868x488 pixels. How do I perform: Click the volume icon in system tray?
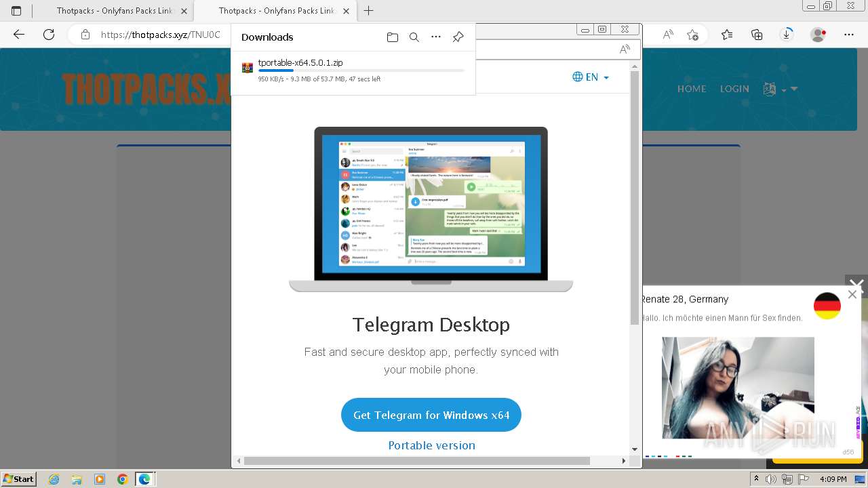(x=772, y=479)
